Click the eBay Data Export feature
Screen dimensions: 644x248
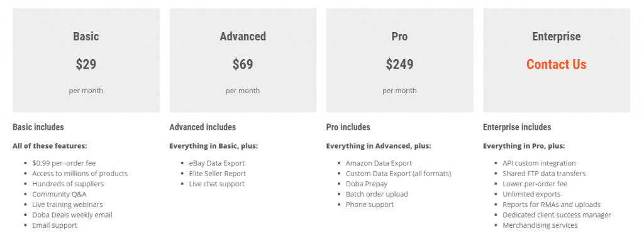pyautogui.click(x=217, y=163)
